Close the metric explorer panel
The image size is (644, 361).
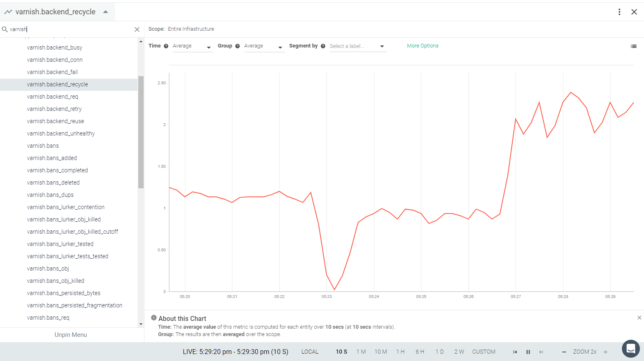tap(634, 12)
